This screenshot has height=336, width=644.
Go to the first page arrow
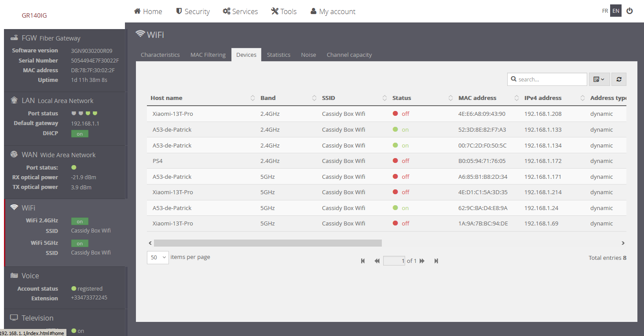363,261
